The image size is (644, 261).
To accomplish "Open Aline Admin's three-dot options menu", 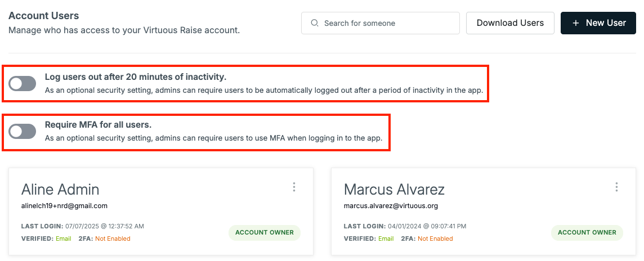I will click(x=294, y=187).
